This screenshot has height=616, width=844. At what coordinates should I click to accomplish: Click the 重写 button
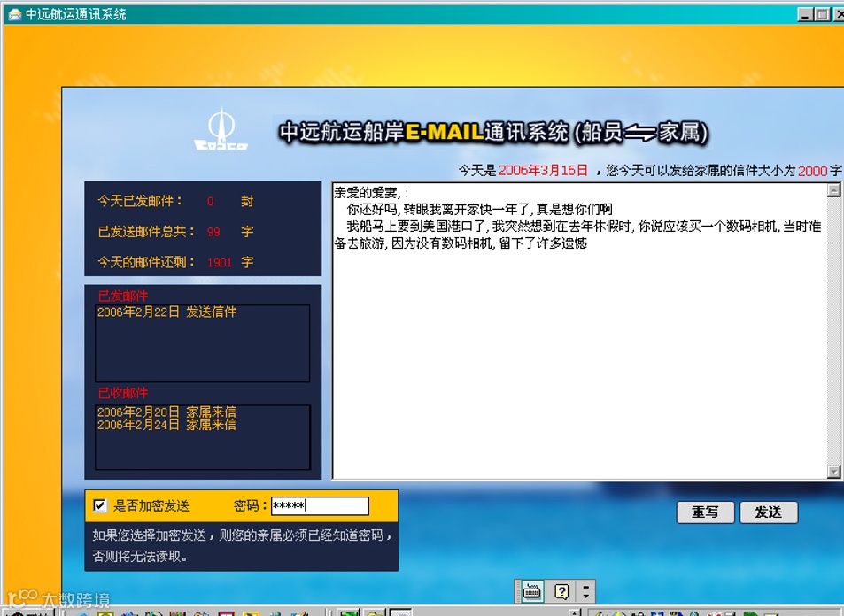pos(705,512)
